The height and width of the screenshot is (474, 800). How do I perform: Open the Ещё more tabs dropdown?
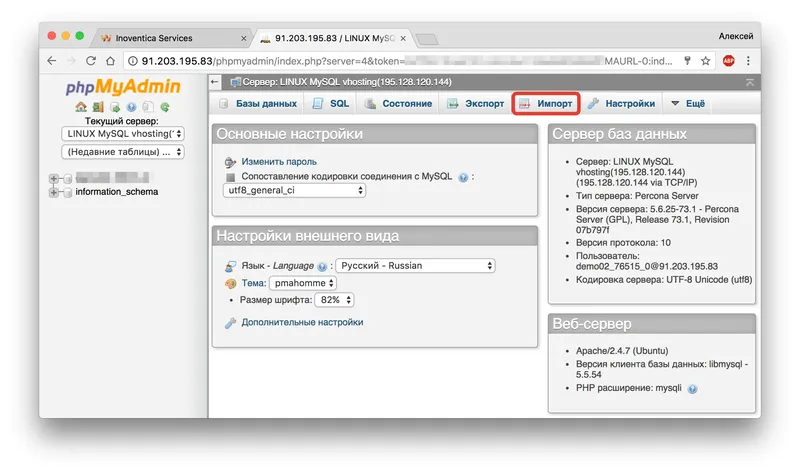pyautogui.click(x=688, y=104)
